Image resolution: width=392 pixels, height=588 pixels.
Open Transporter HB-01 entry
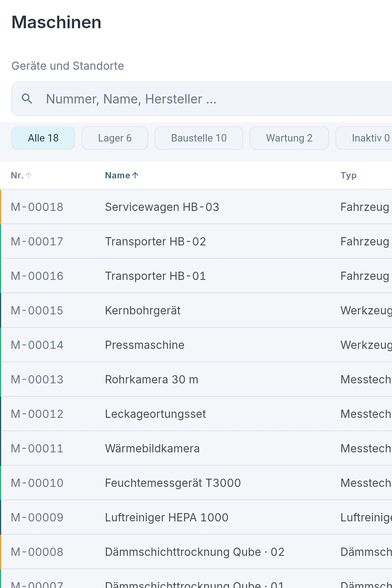[156, 276]
